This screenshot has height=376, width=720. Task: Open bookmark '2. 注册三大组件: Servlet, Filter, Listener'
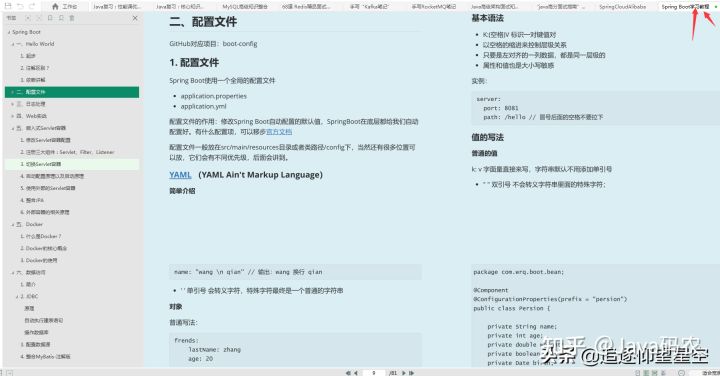click(x=67, y=152)
